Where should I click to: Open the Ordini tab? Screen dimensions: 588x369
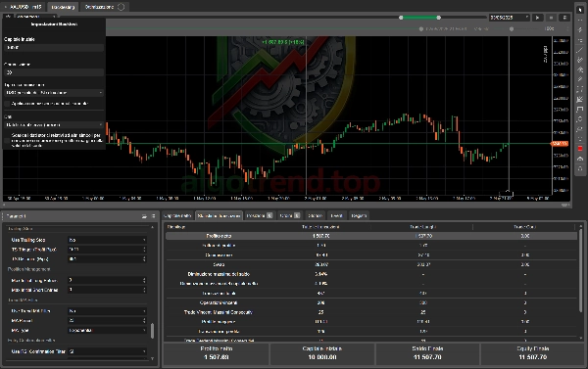[289, 215]
